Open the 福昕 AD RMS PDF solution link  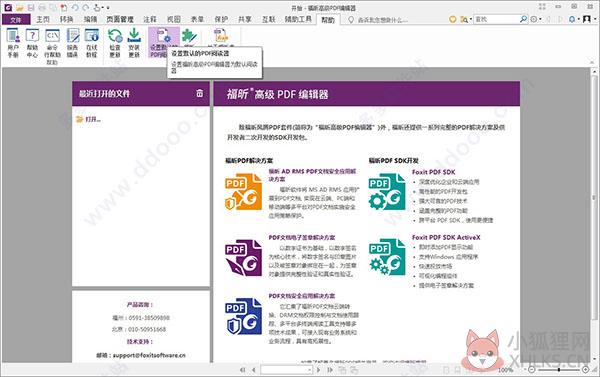click(312, 175)
